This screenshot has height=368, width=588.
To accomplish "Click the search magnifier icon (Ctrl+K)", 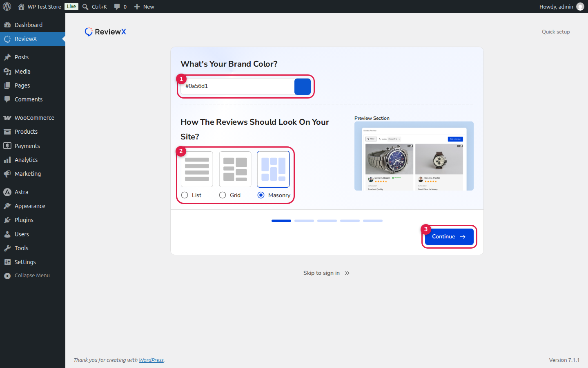I will (x=85, y=7).
